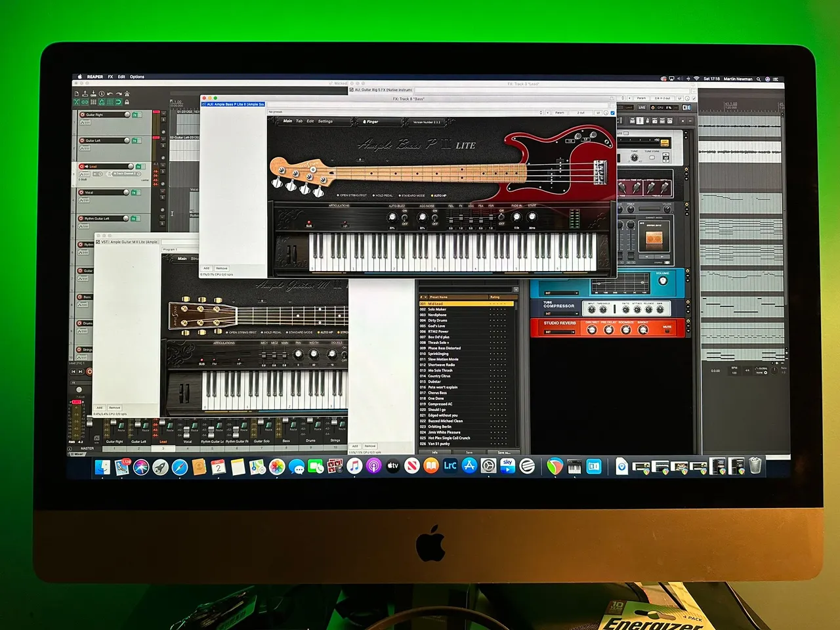Click Add button in Bass FX window
Viewport: 840px width, 630px height.
point(206,268)
